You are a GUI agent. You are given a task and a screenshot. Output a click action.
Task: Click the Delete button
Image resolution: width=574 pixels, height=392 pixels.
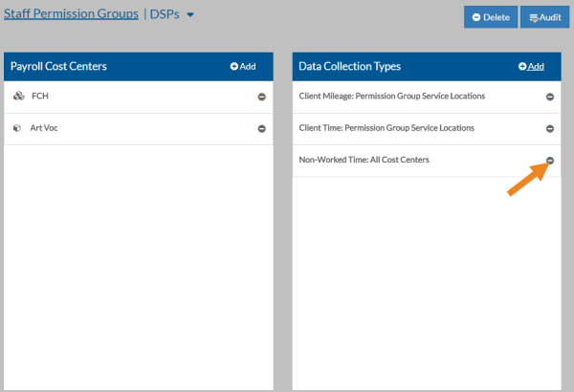(490, 17)
